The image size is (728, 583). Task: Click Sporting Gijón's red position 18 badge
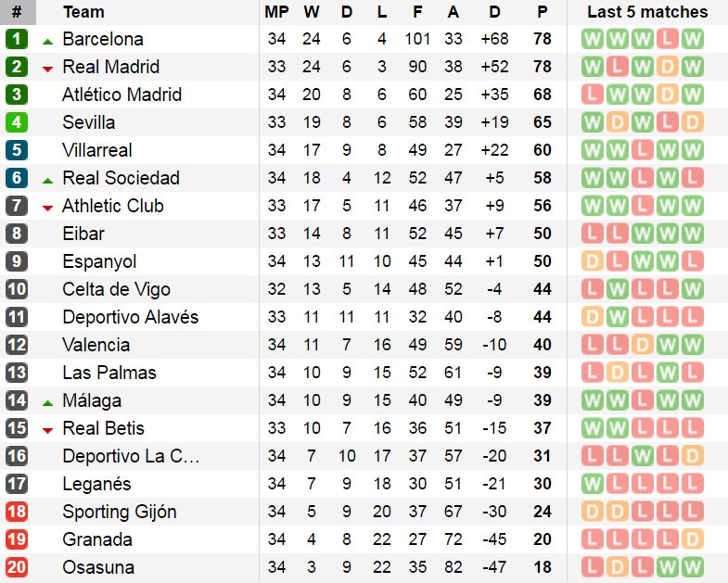click(17, 512)
